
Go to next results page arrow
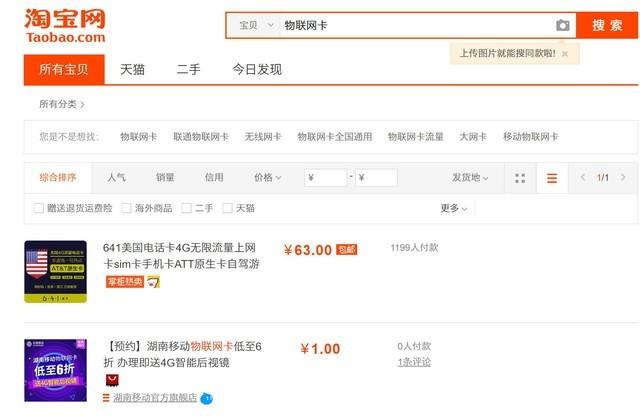[623, 177]
